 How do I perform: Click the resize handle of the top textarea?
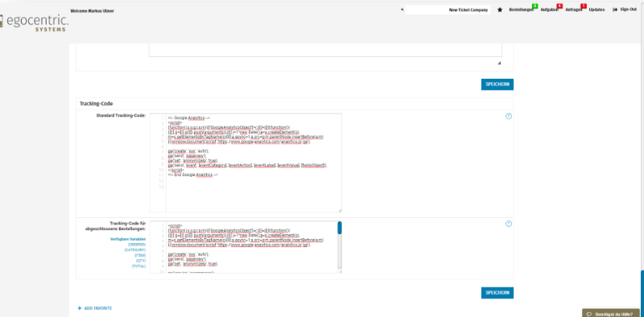(x=499, y=63)
